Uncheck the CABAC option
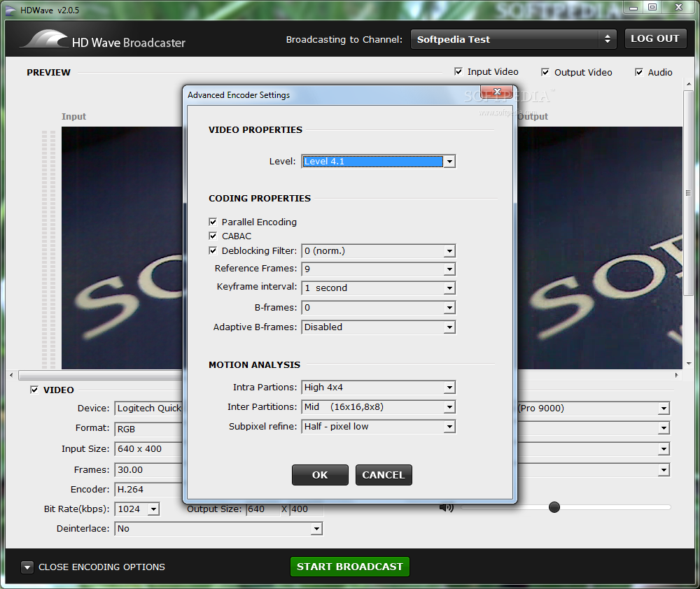 (213, 236)
